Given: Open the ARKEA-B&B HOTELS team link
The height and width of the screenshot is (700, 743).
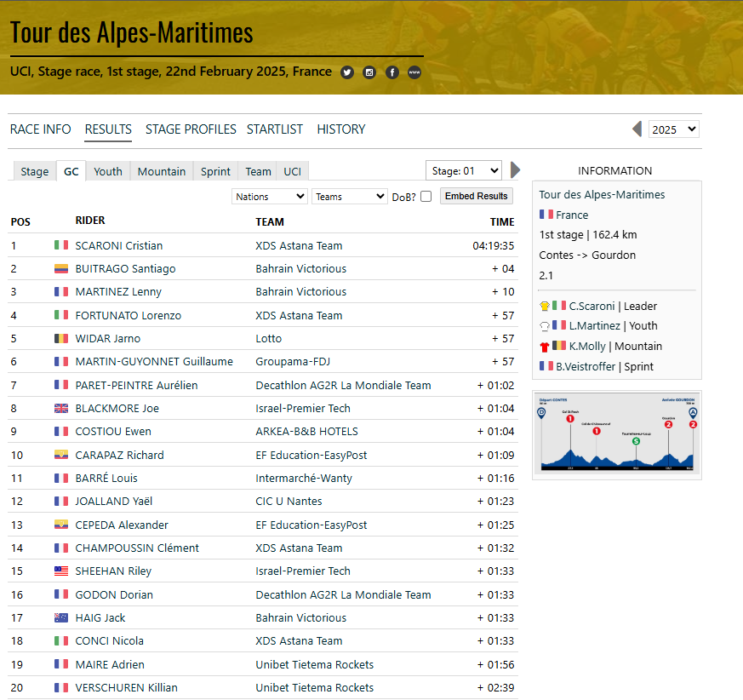Looking at the screenshot, I should coord(306,432).
